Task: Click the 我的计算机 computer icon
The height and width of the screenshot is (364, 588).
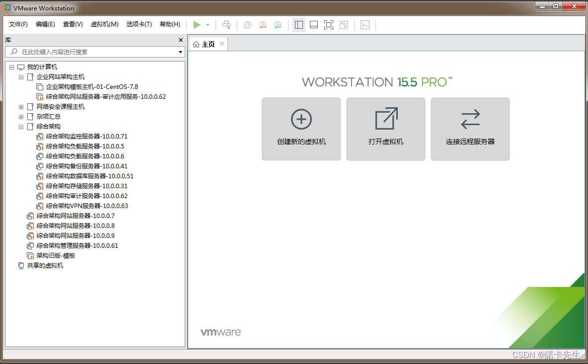Action: 21,67
